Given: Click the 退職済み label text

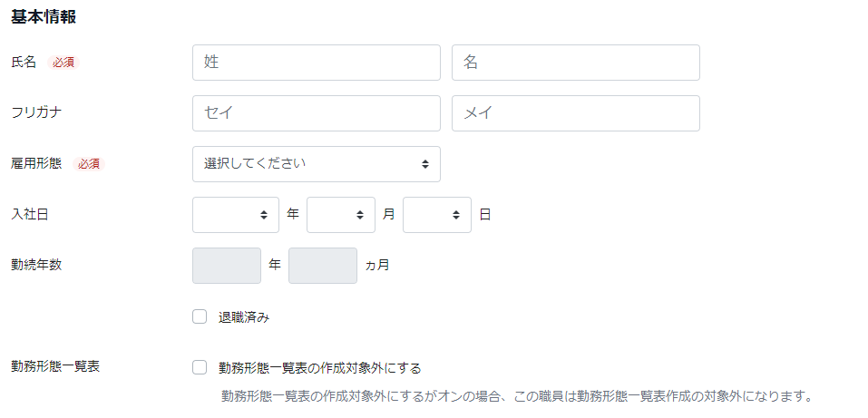Looking at the screenshot, I should click(x=244, y=317).
